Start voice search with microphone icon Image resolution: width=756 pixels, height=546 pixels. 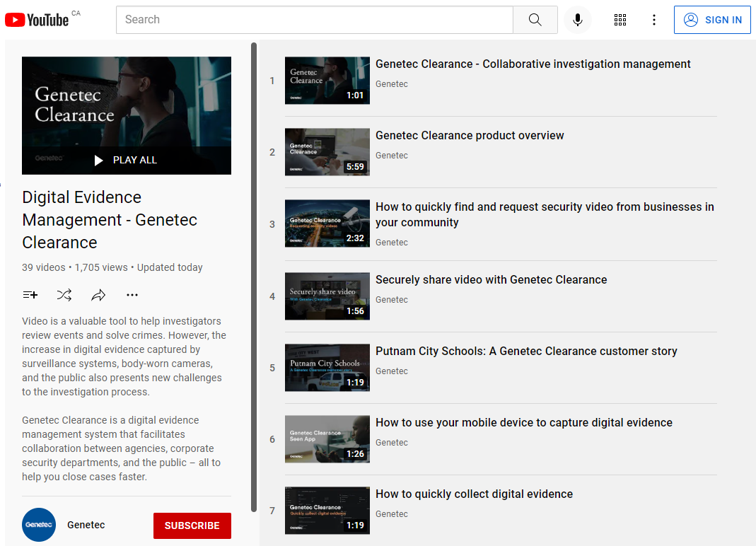pos(578,20)
